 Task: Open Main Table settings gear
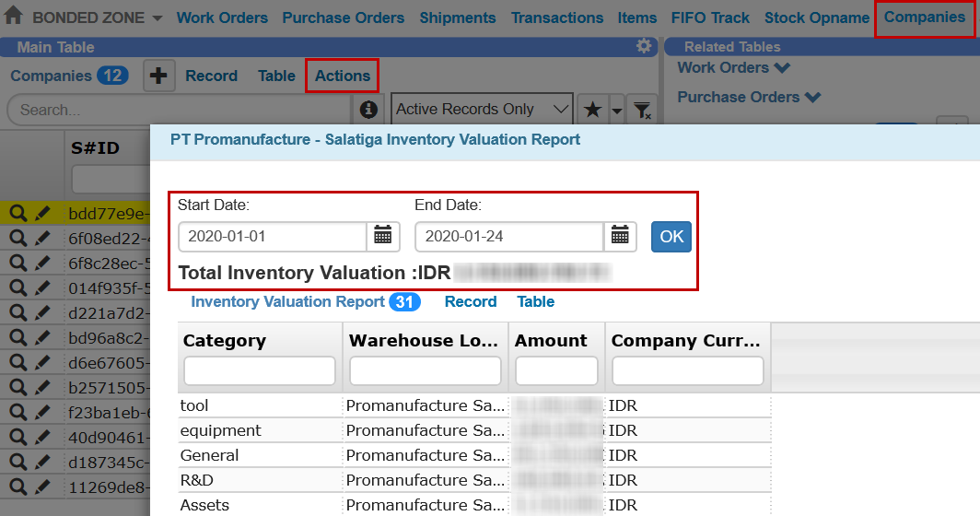tap(644, 47)
